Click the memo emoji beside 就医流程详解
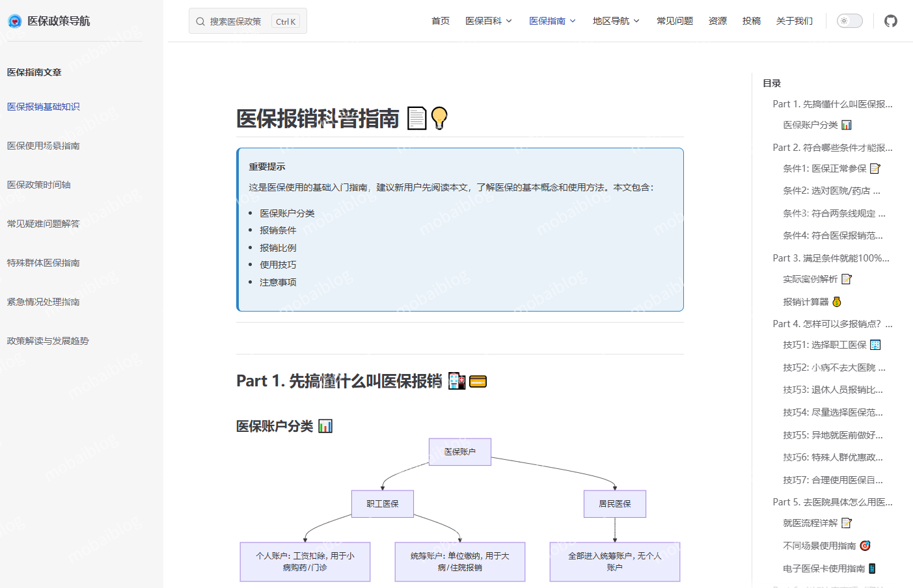Screen dimensions: 913x588 [x=846, y=523]
